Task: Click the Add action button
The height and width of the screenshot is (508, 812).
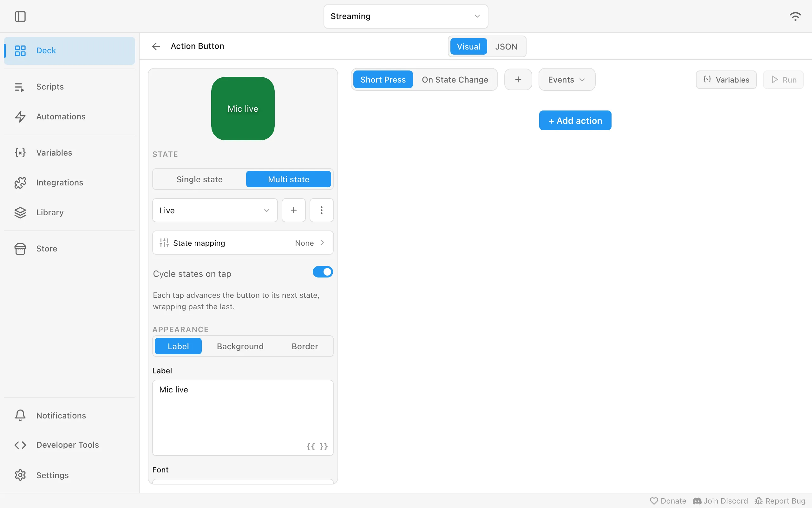Action: coord(575,120)
